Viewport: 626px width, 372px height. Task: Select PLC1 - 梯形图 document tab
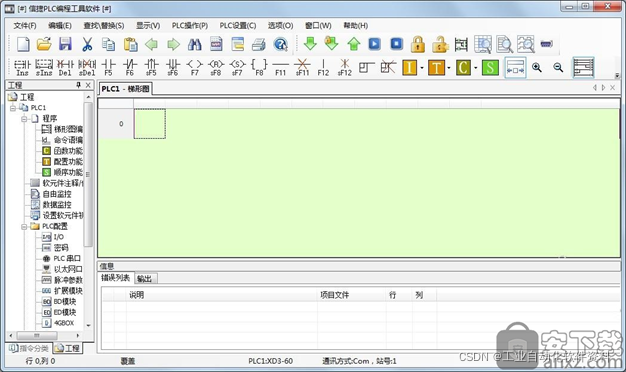[x=125, y=89]
